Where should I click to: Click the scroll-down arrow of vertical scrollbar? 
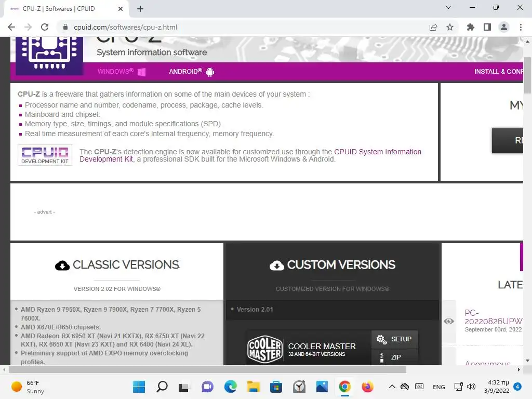click(527, 361)
